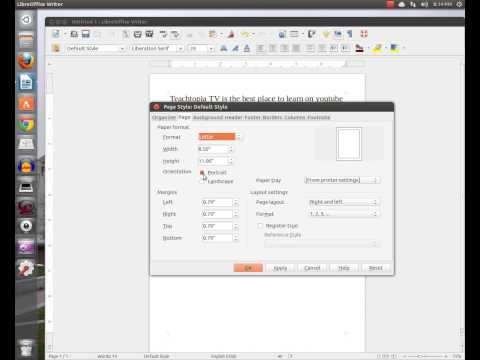Click the Cancel button
This screenshot has width=480, height=360.
pyautogui.click(x=312, y=268)
